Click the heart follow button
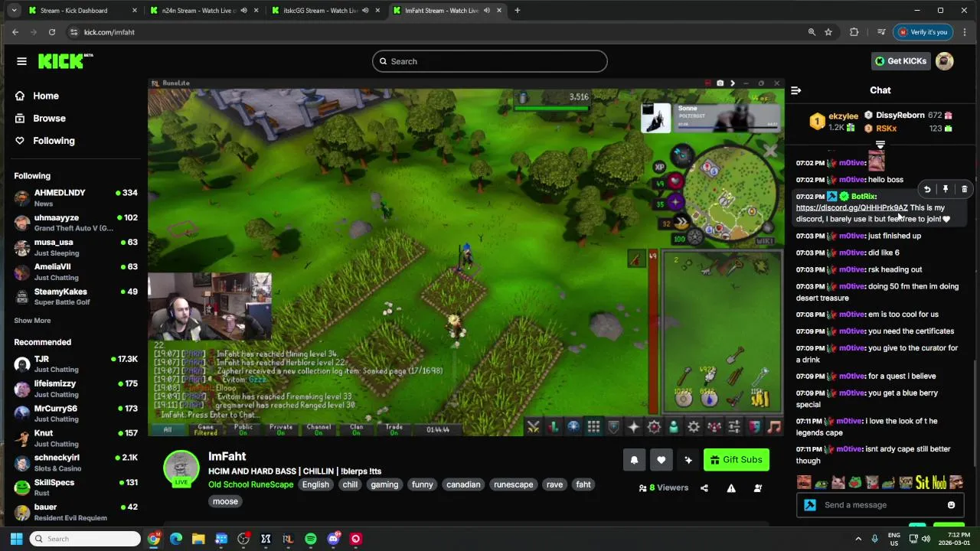980x551 pixels. [661, 460]
